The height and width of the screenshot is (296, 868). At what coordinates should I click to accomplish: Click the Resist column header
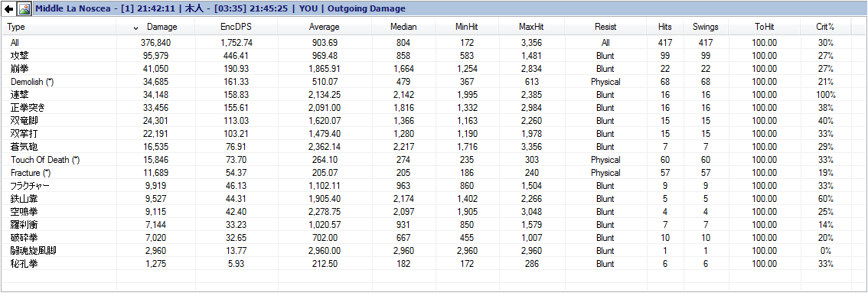click(605, 27)
